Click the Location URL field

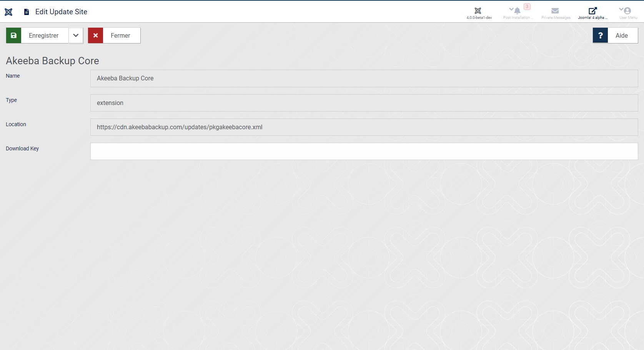click(364, 127)
